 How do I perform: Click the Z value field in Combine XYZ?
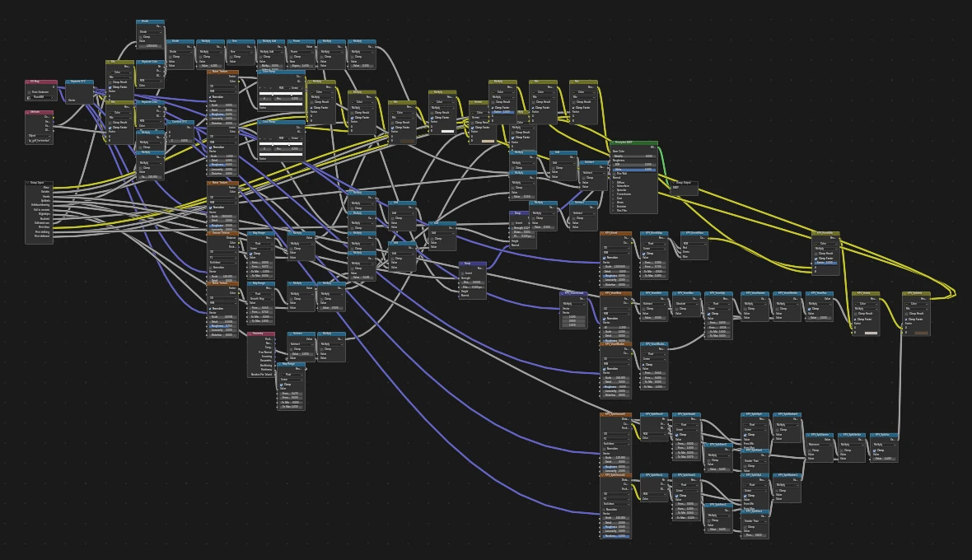click(180, 141)
